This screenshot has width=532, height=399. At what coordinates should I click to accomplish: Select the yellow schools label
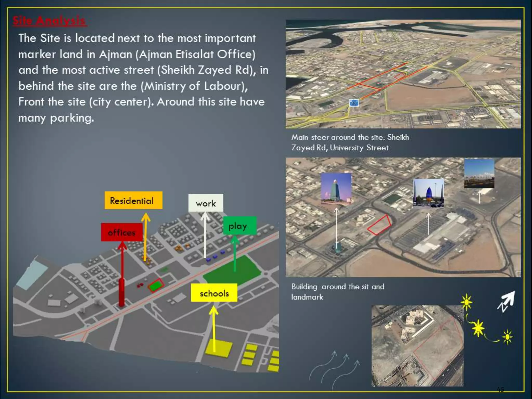point(214,293)
